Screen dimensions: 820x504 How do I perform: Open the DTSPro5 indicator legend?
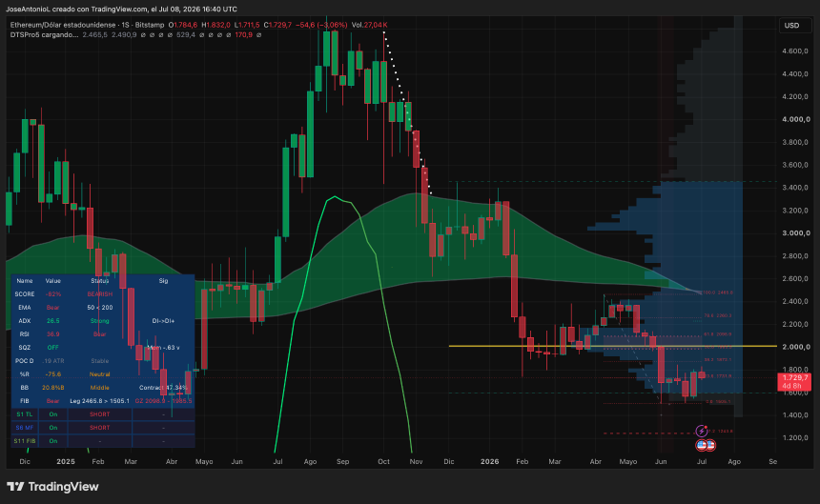pyautogui.click(x=44, y=35)
